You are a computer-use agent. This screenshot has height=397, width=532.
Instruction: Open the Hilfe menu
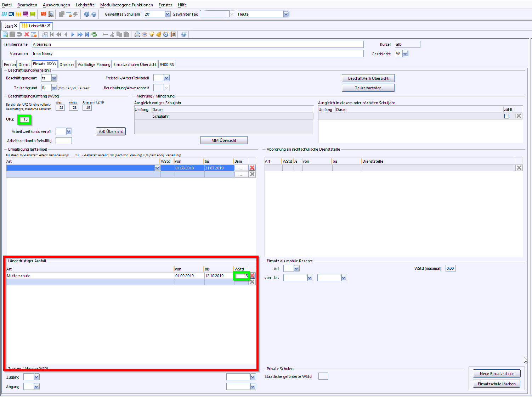[x=182, y=5]
